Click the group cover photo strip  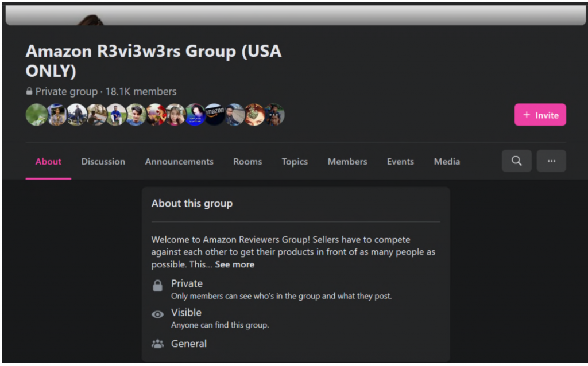296,15
